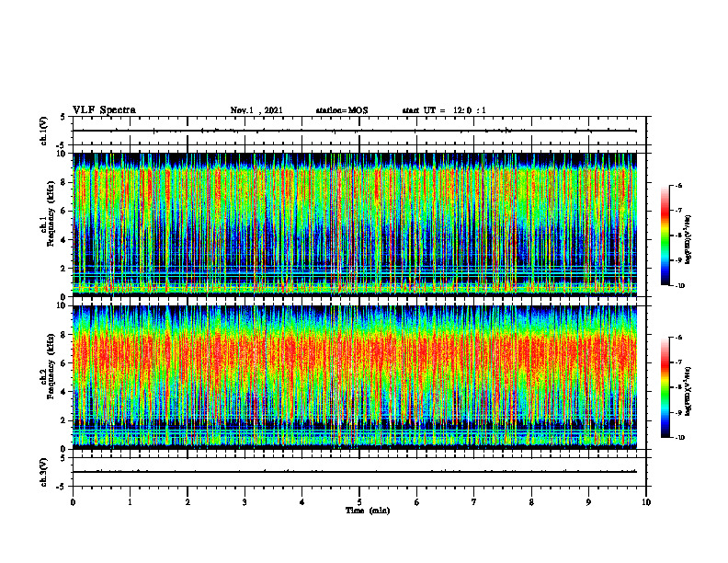Click the "-9" label on ch.2 colorbar
Viewport: 728px width, 563px height.
pyautogui.click(x=679, y=412)
